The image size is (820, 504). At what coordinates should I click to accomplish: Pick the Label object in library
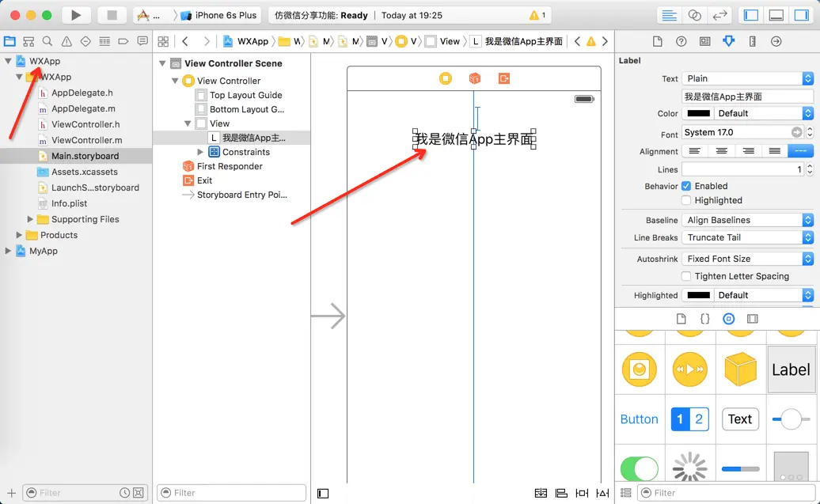coord(791,369)
